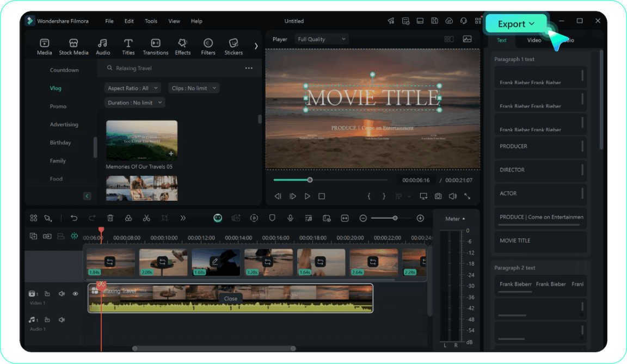Toggle lock on Video 1 track
This screenshot has height=364, width=627.
coord(47,294)
